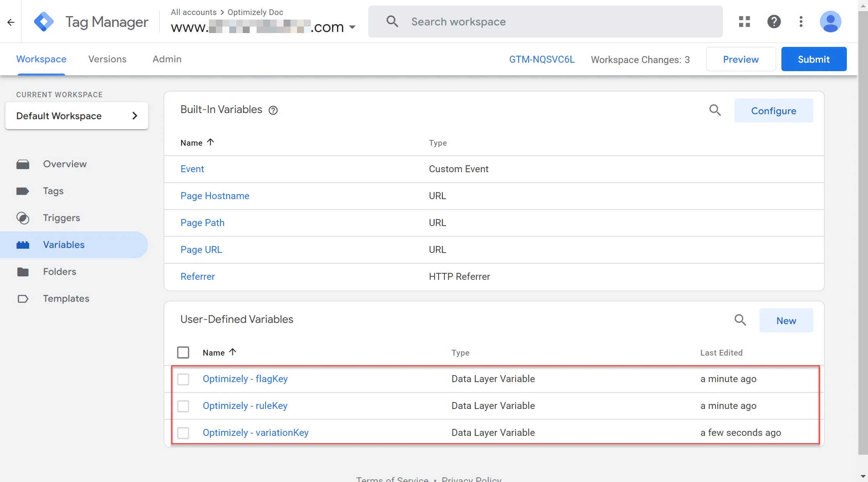Open Folders in the sidebar
Screen dimensions: 868x482
point(60,272)
